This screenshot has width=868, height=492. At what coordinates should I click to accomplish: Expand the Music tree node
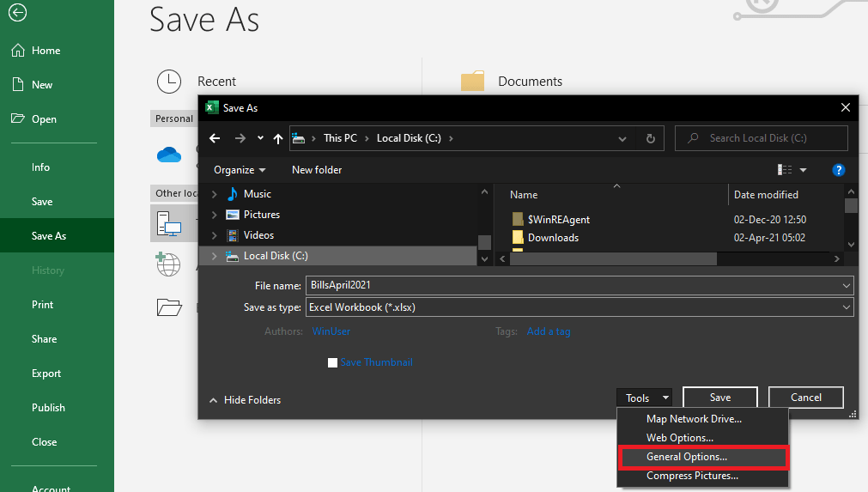point(214,194)
